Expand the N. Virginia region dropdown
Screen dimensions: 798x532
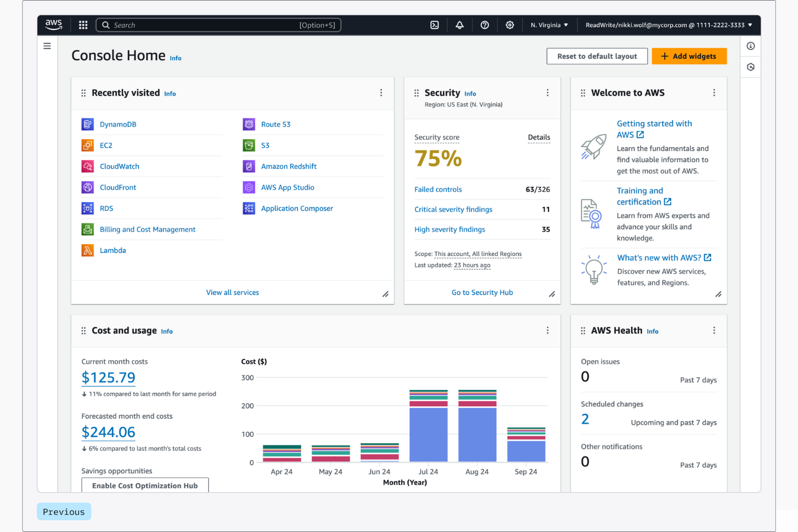pyautogui.click(x=549, y=24)
